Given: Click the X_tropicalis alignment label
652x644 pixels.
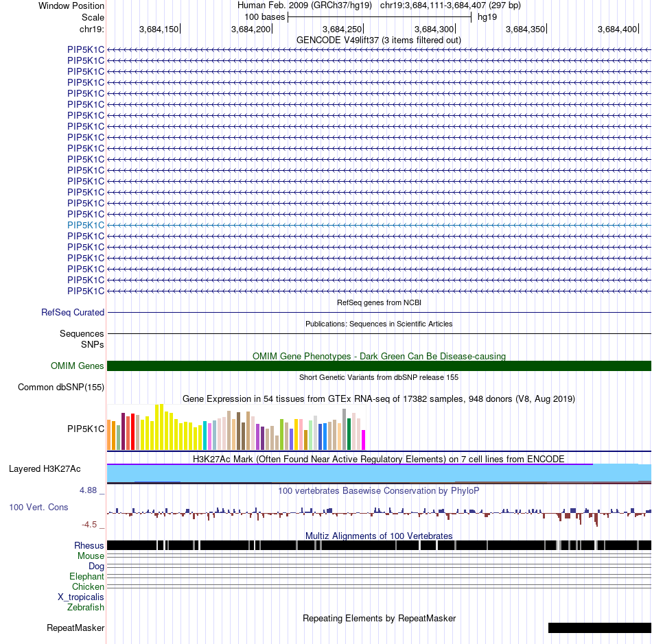Looking at the screenshot, I should tap(81, 597).
